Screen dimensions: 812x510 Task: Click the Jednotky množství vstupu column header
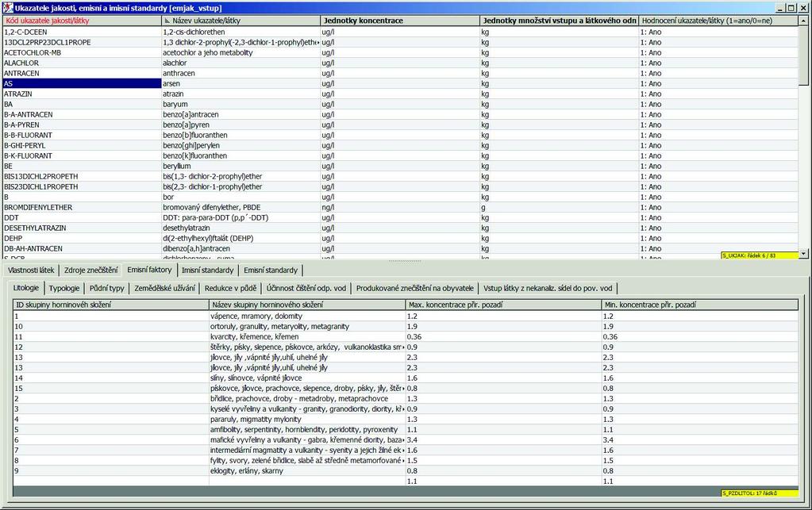point(560,21)
